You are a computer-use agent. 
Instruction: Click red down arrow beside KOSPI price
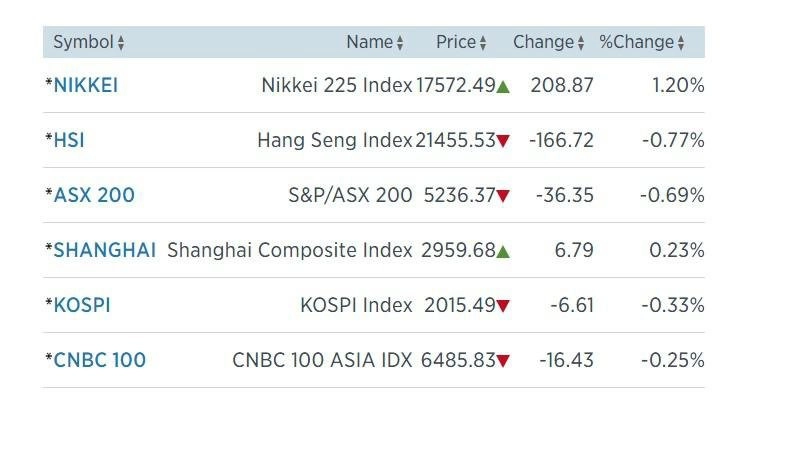click(x=503, y=306)
